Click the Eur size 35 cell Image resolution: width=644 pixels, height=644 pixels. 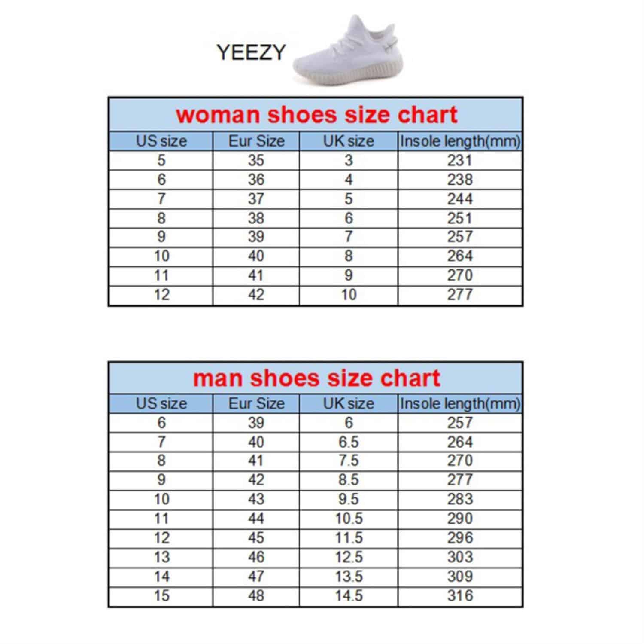[x=256, y=160]
